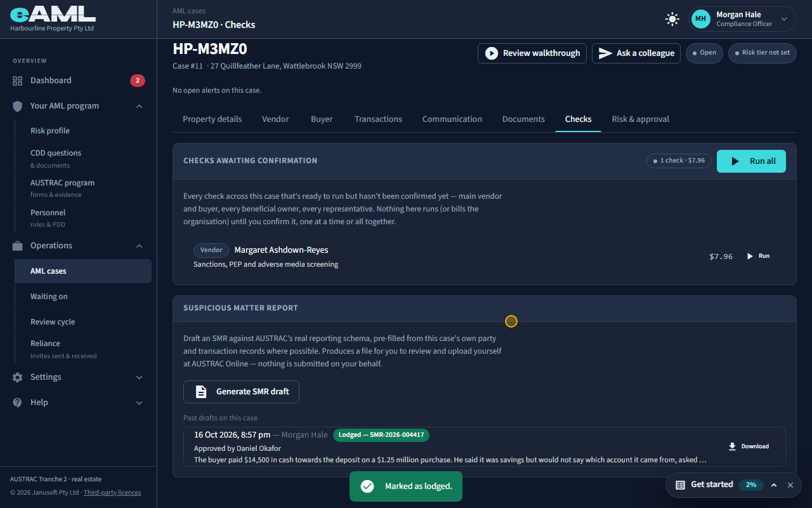Collapse the Your AML program section
Screen dimensions: 812x508
140,106
